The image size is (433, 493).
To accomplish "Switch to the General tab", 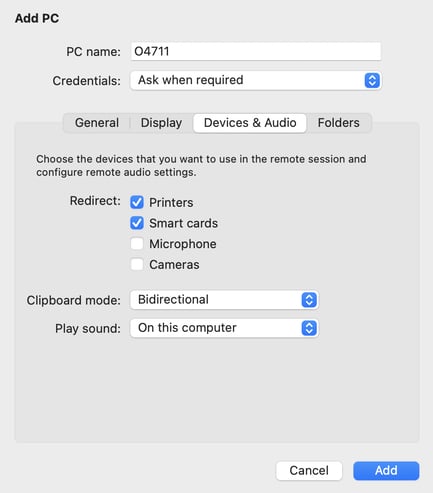I will click(97, 123).
